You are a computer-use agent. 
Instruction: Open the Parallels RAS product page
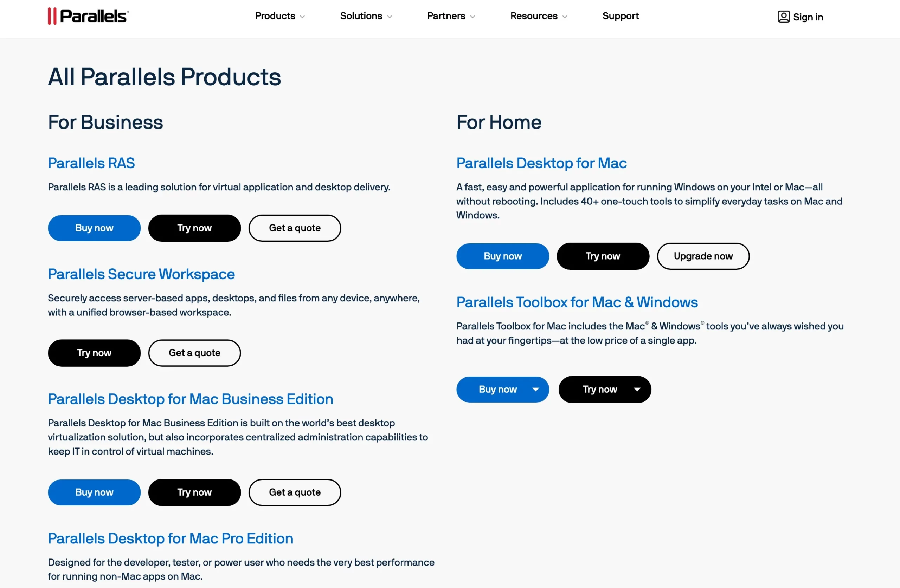tap(91, 163)
